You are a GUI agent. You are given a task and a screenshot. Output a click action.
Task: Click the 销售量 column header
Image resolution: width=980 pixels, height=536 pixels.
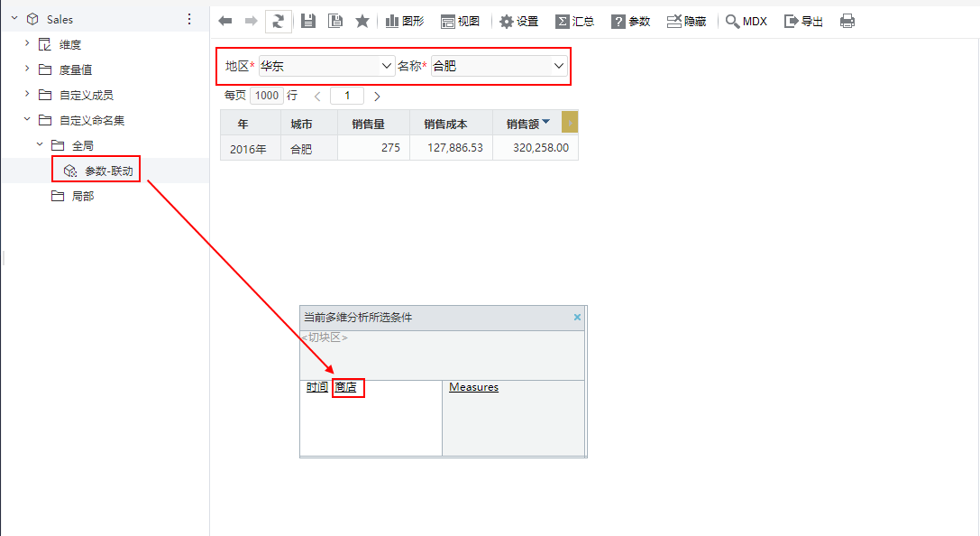374,124
